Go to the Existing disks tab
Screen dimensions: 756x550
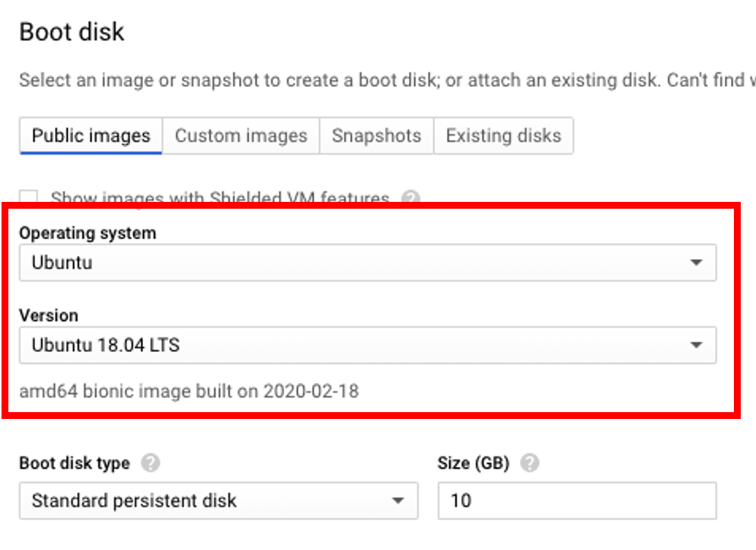pos(503,136)
